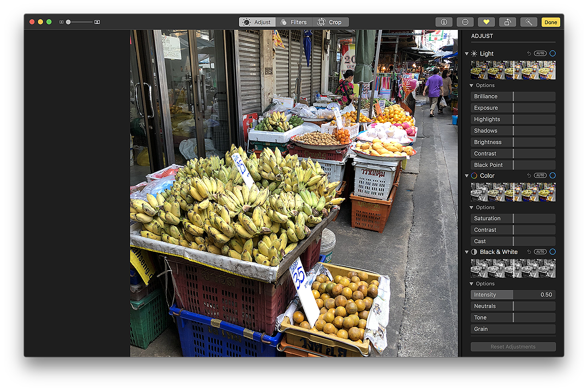Click the Tone slider
The width and height of the screenshot is (588, 391).
pos(513,318)
